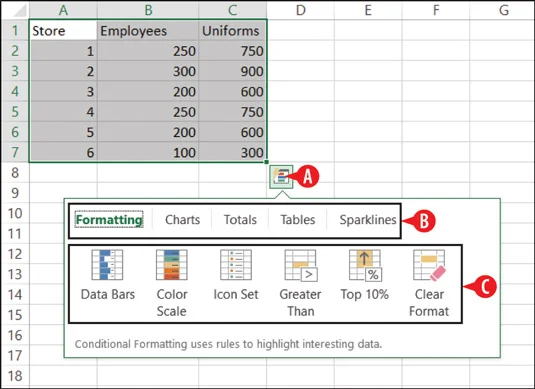Click the selection fill handle at C7 corner
Viewport: 535px width, 389px height.
pos(266,162)
